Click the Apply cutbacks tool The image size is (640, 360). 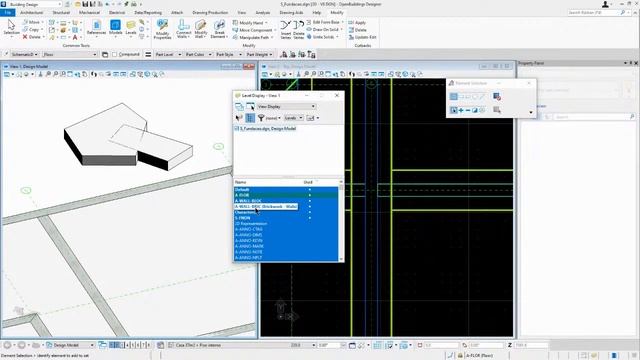point(357,22)
